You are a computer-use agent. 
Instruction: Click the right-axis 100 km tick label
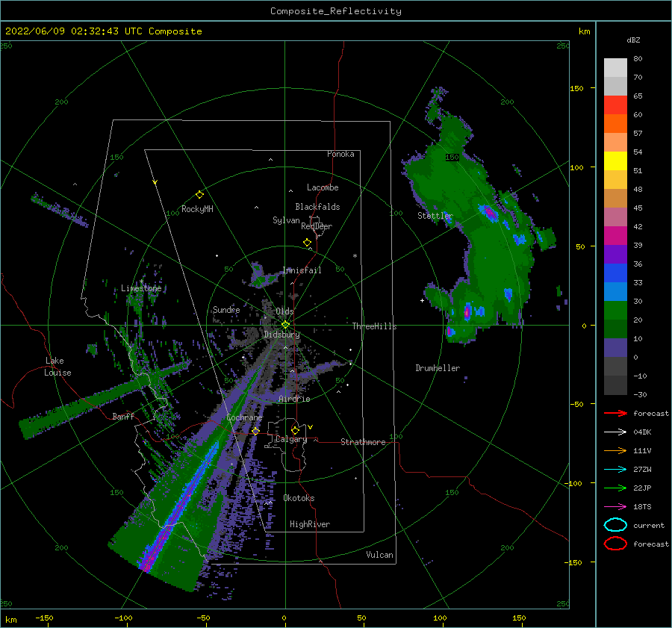(577, 167)
